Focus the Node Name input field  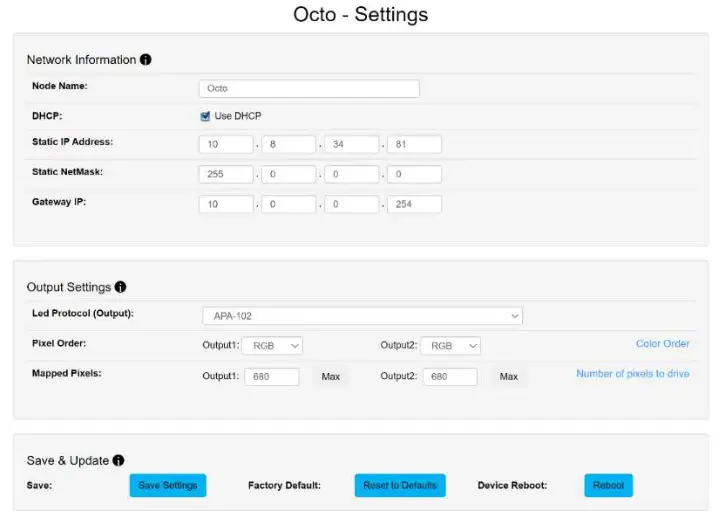pyautogui.click(x=309, y=89)
